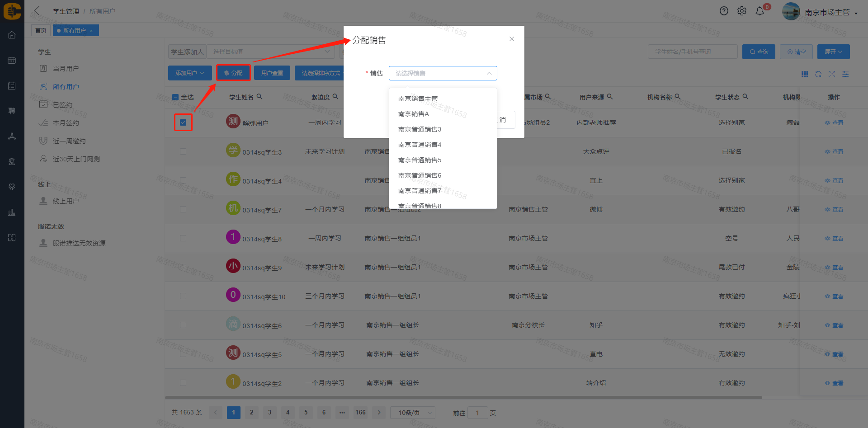Open settings gear icon in header

point(742,11)
